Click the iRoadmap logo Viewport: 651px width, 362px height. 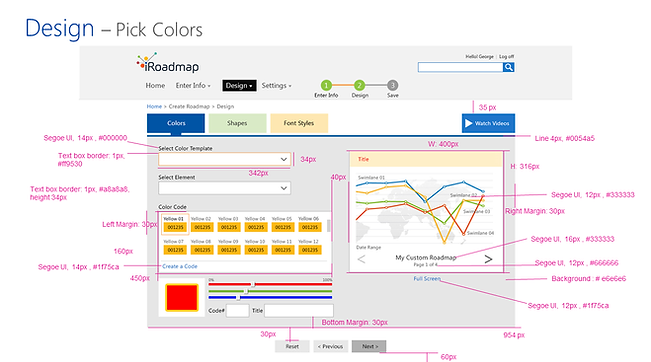[168, 63]
